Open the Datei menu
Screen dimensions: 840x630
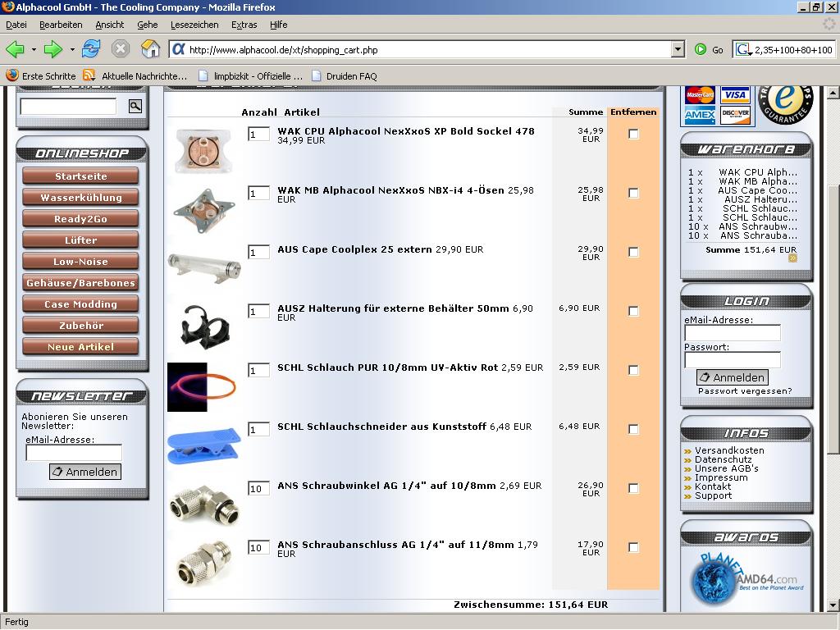click(16, 25)
